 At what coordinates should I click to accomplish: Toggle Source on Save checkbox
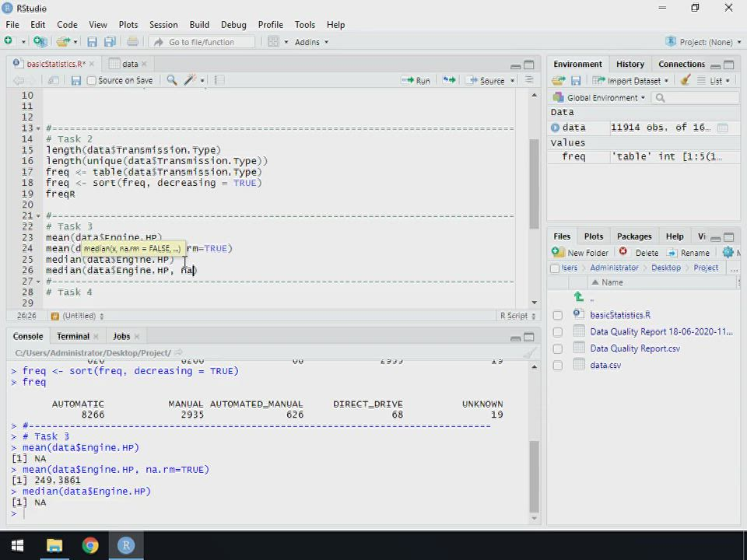(x=92, y=80)
